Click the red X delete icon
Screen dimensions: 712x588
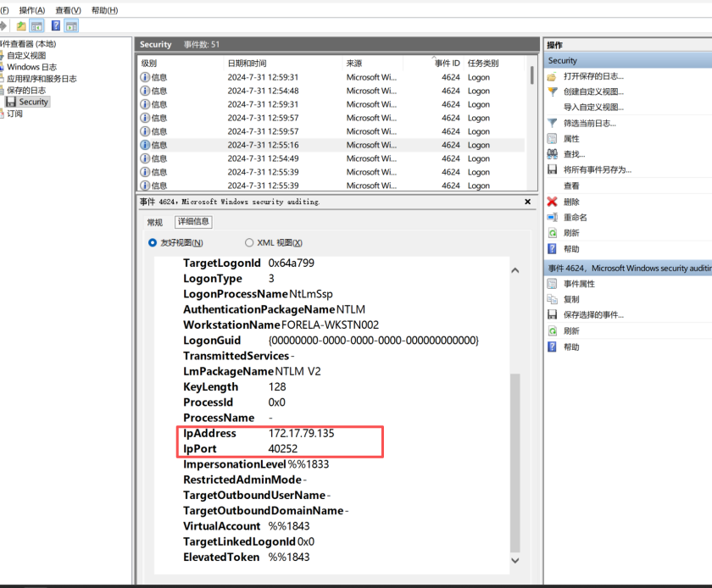pos(553,202)
